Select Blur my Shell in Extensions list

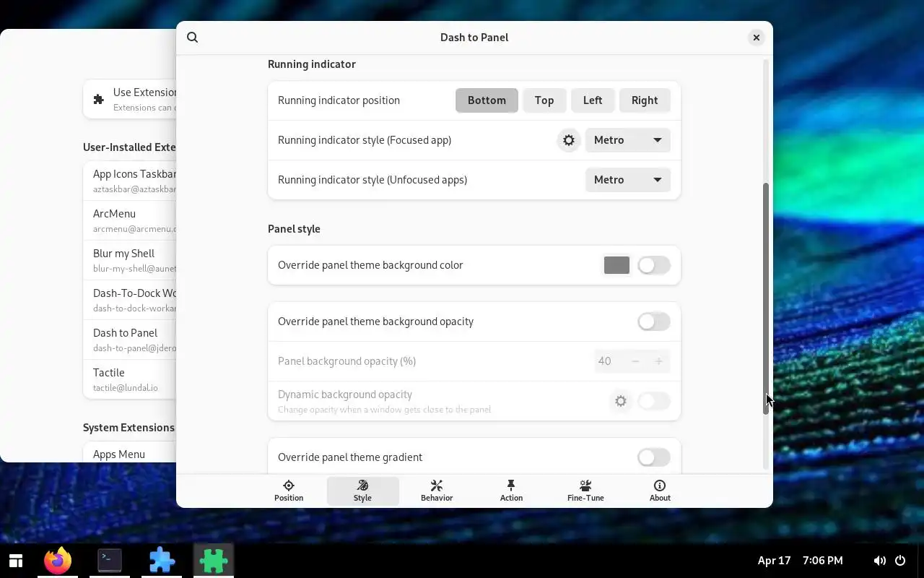coord(130,260)
